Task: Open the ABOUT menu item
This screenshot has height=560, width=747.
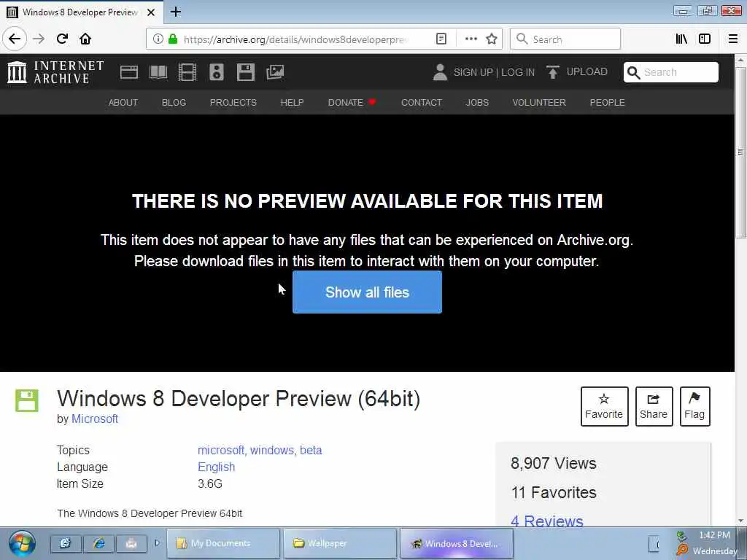Action: 123,102
